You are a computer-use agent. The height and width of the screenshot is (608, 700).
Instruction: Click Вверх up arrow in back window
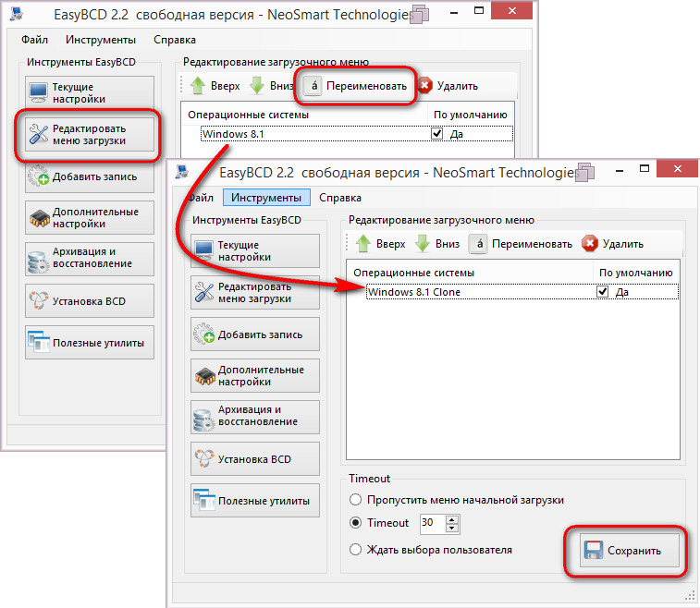[x=198, y=86]
